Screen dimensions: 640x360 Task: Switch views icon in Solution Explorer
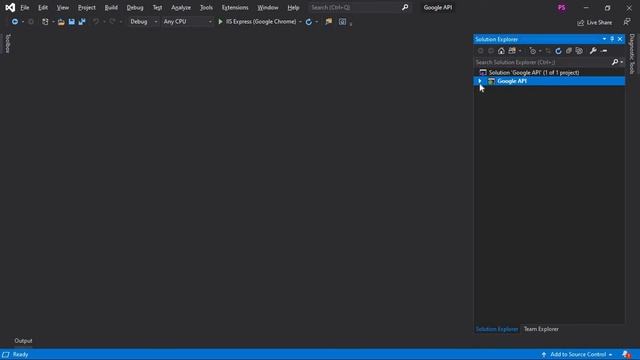point(512,51)
